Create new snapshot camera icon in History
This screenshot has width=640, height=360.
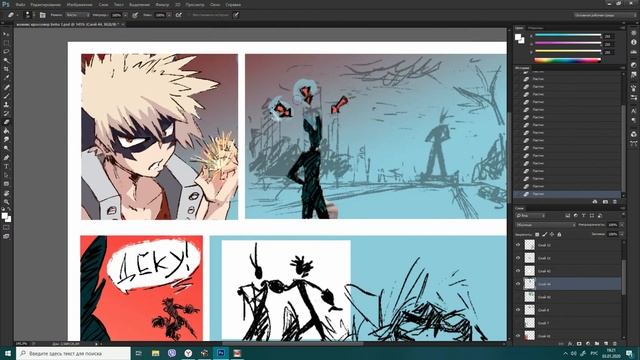tap(605, 202)
